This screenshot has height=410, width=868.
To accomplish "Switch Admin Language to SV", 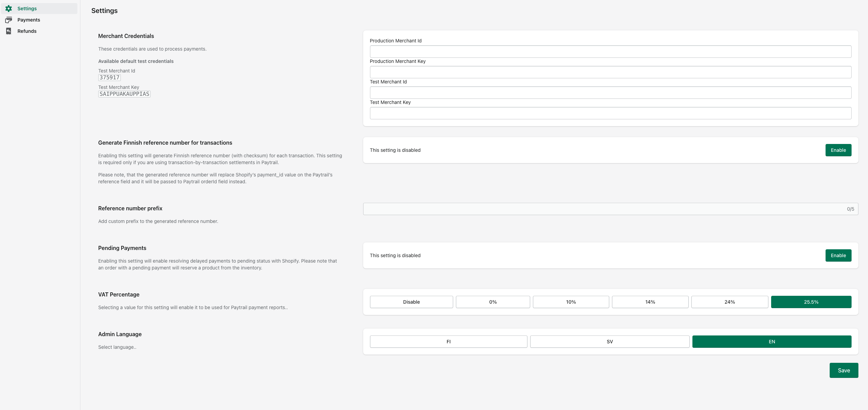I will click(610, 341).
